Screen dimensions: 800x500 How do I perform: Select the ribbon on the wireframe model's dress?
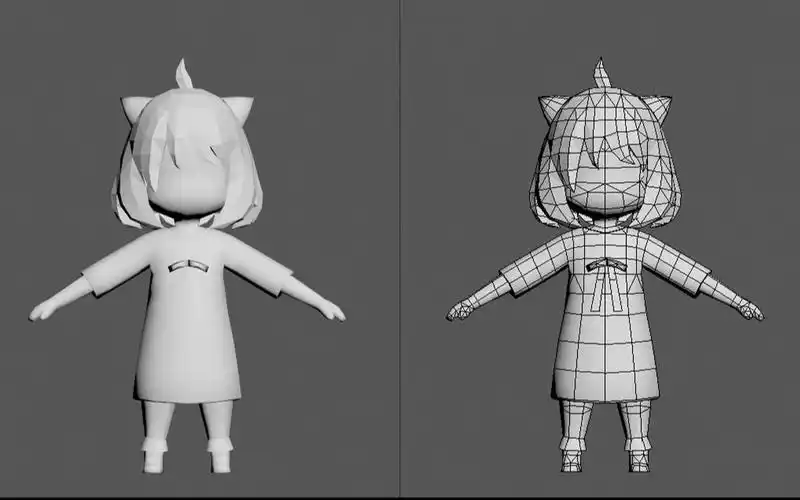point(605,270)
